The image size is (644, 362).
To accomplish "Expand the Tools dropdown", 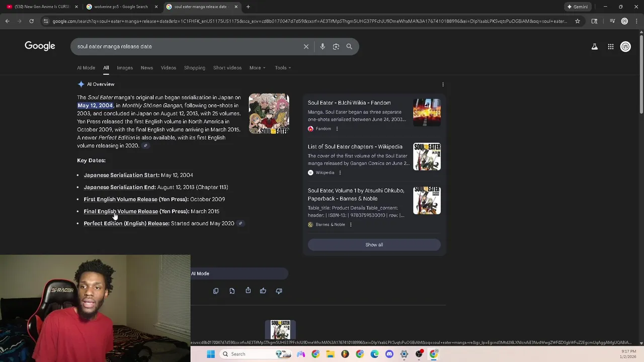I will click(283, 68).
